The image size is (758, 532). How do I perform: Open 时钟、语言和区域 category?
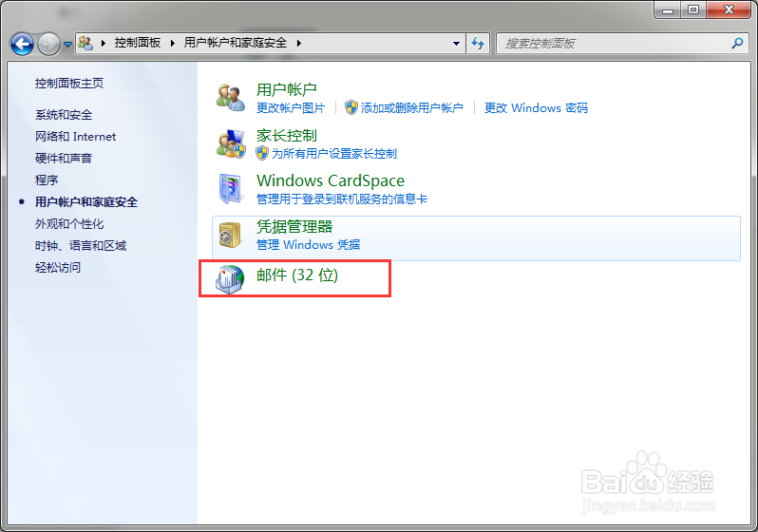80,246
